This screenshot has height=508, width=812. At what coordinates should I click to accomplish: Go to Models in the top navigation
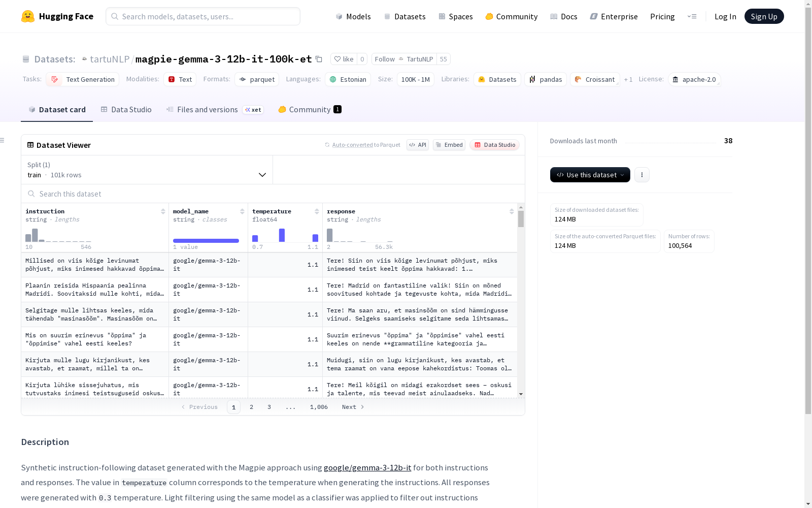(x=353, y=16)
